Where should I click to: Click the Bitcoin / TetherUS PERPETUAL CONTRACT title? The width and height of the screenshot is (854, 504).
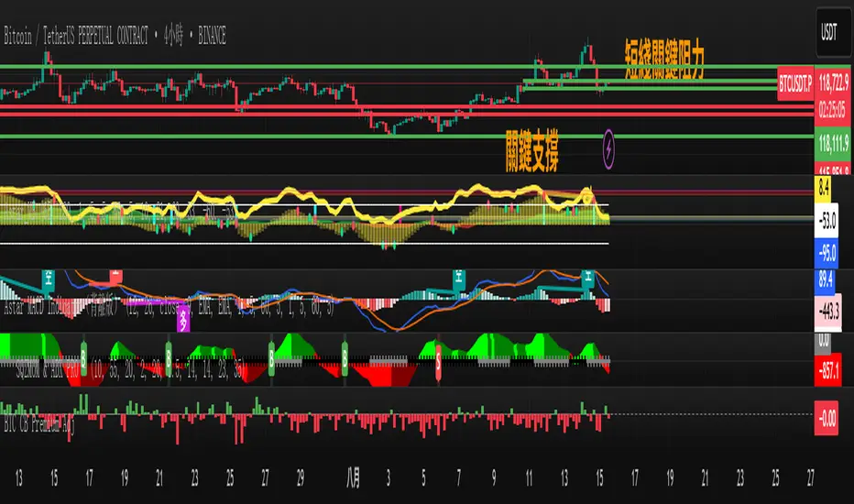pos(76,37)
